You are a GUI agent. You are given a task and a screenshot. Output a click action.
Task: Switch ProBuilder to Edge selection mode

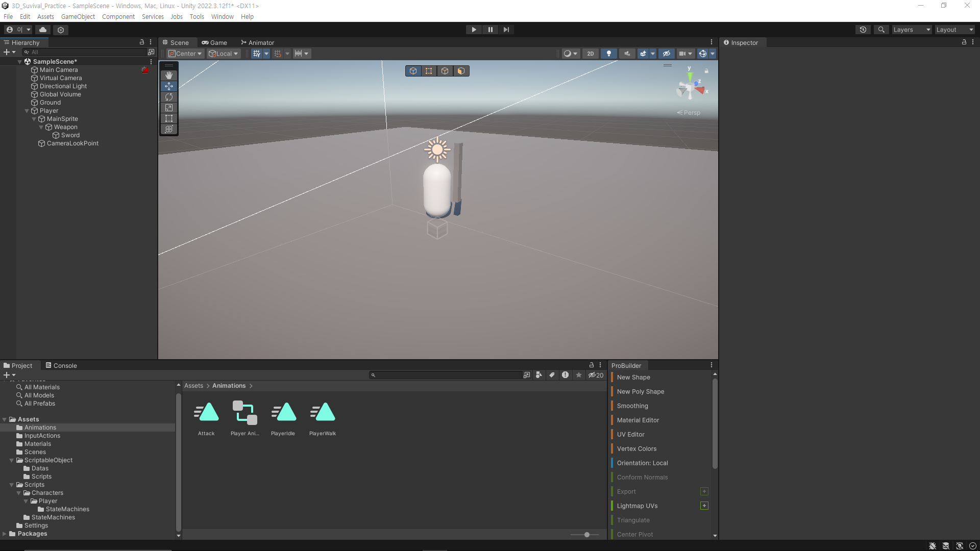point(445,71)
